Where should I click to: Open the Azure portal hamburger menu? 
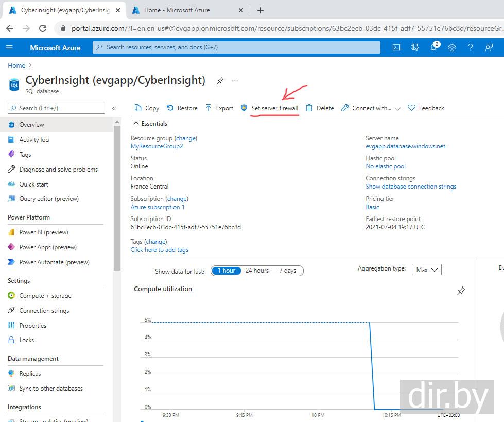(x=9, y=47)
